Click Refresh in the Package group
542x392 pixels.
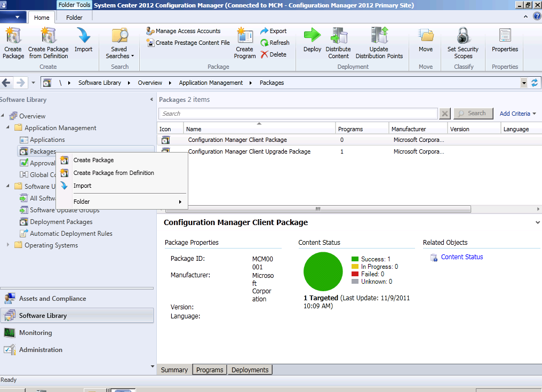click(275, 43)
